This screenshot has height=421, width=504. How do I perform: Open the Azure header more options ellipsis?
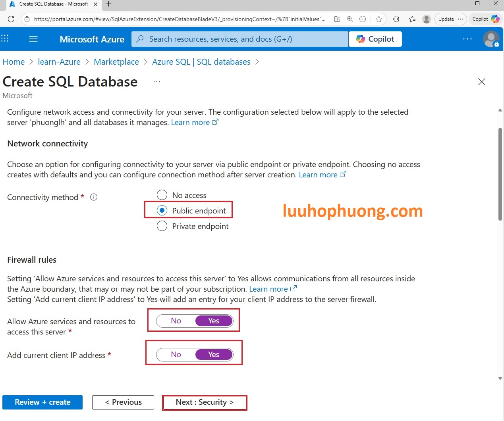[x=467, y=39]
